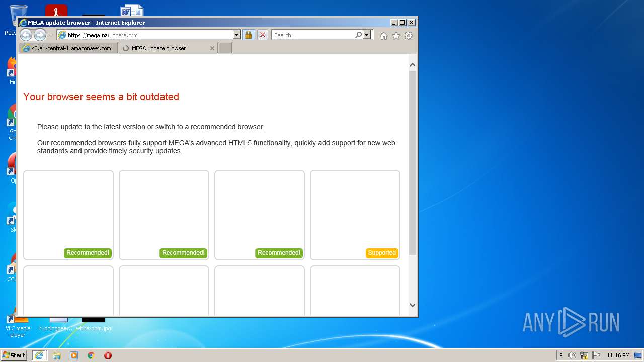The height and width of the screenshot is (362, 644).
Task: Select the Adobe Reader desktop icon
Action: pos(56,11)
